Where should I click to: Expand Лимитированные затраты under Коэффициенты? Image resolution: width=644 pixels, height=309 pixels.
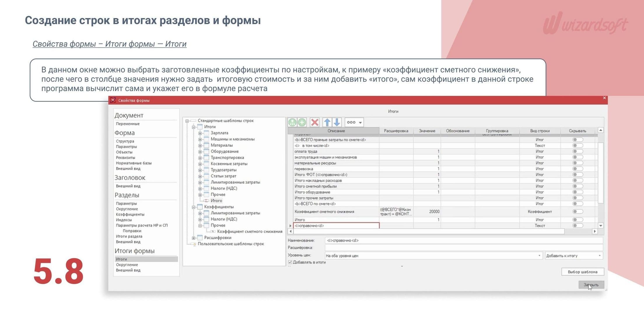200,213
